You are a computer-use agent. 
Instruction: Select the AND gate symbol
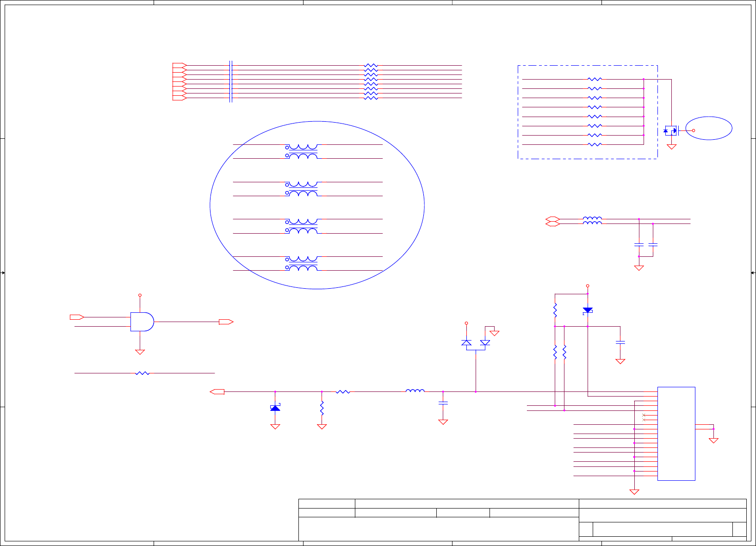tap(142, 322)
